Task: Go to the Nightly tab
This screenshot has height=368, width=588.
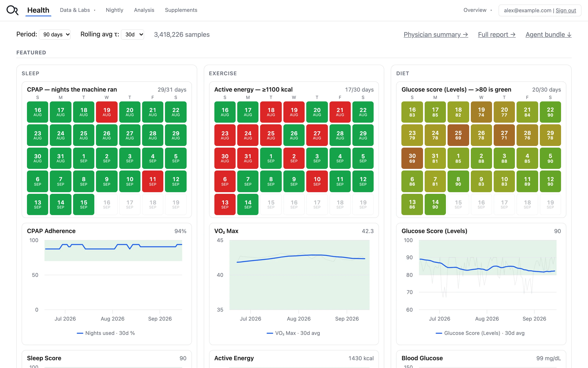Action: [115, 10]
